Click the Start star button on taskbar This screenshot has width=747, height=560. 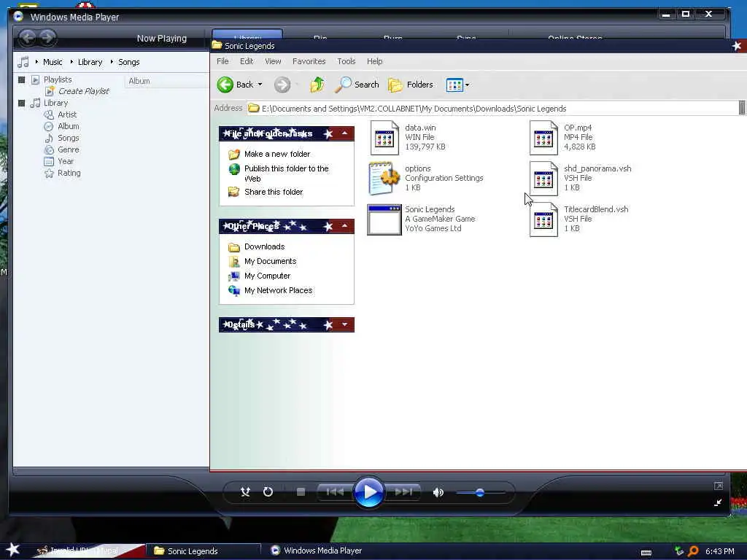pos(13,550)
